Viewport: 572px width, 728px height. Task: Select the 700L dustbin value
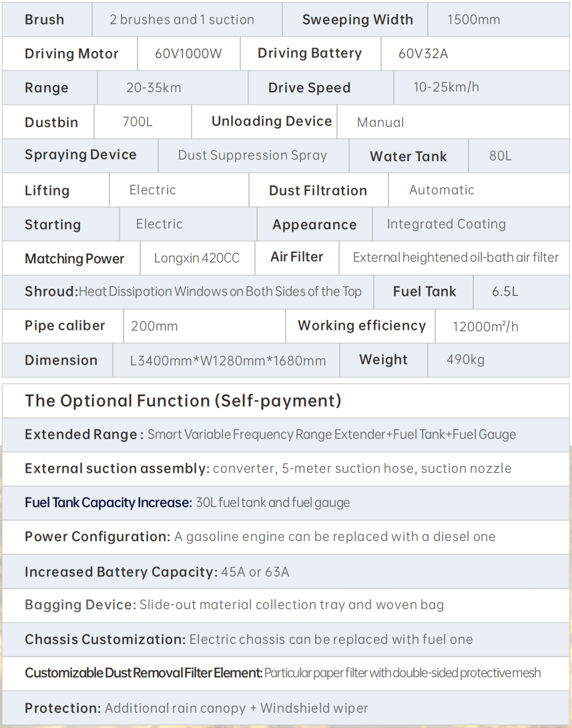[137, 122]
